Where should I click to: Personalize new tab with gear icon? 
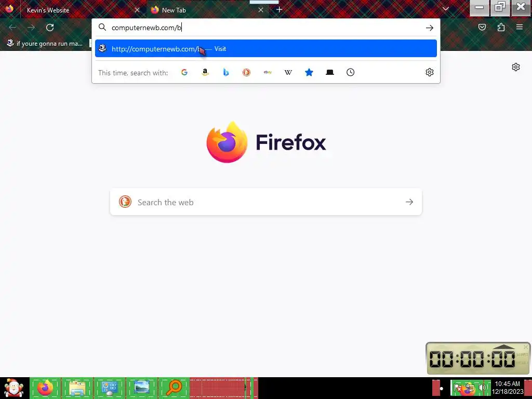(516, 67)
